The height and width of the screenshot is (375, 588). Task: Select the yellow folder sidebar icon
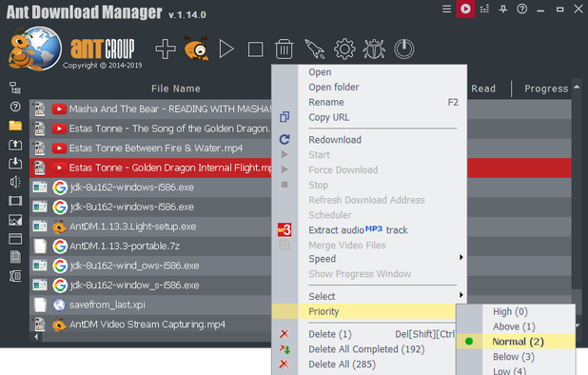15,126
